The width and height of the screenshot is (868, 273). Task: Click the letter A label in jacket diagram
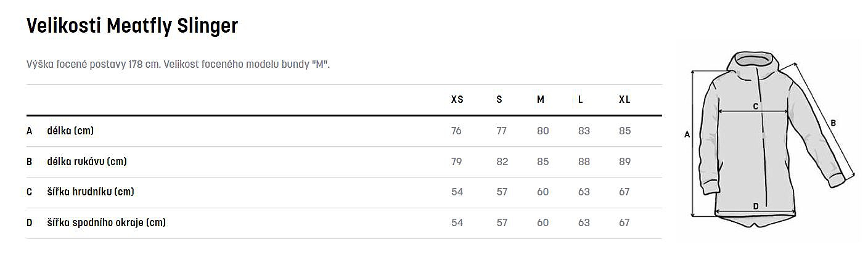(687, 134)
